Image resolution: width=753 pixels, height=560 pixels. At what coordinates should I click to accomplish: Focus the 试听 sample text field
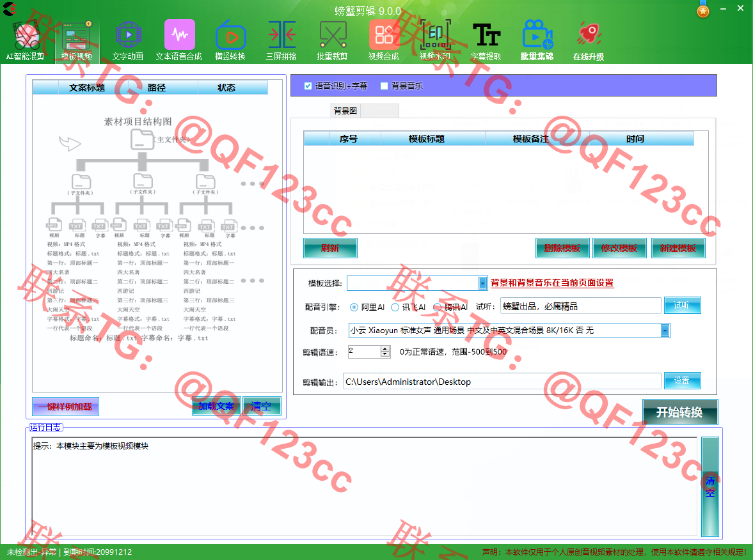[x=581, y=306]
